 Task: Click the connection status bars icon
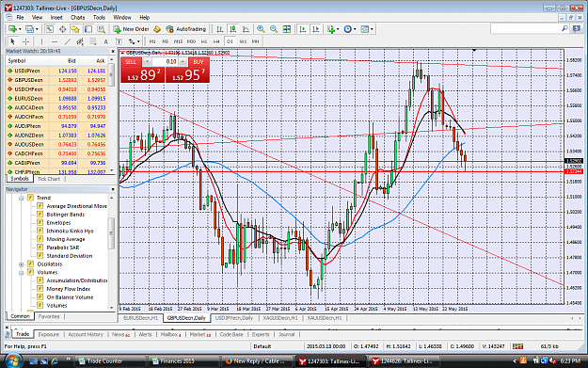click(517, 345)
